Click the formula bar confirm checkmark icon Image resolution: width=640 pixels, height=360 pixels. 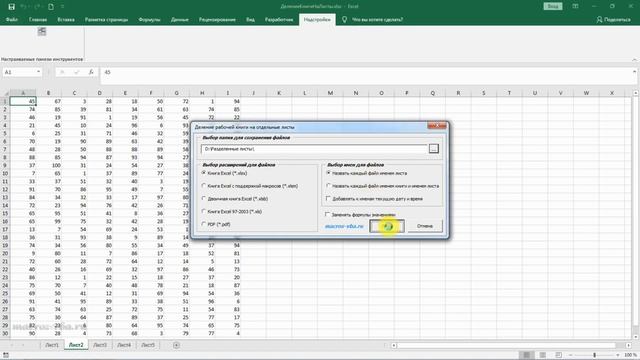coord(76,72)
